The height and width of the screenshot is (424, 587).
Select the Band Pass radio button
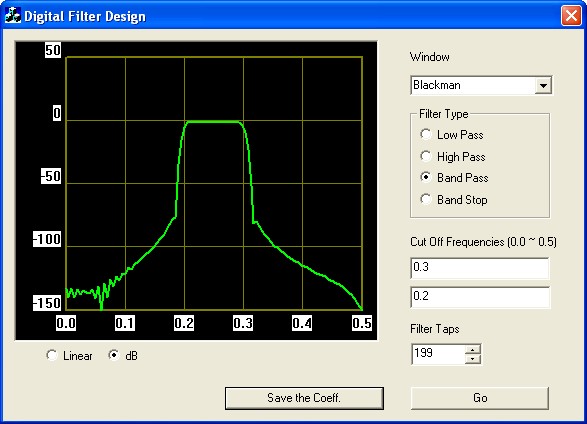(x=426, y=177)
